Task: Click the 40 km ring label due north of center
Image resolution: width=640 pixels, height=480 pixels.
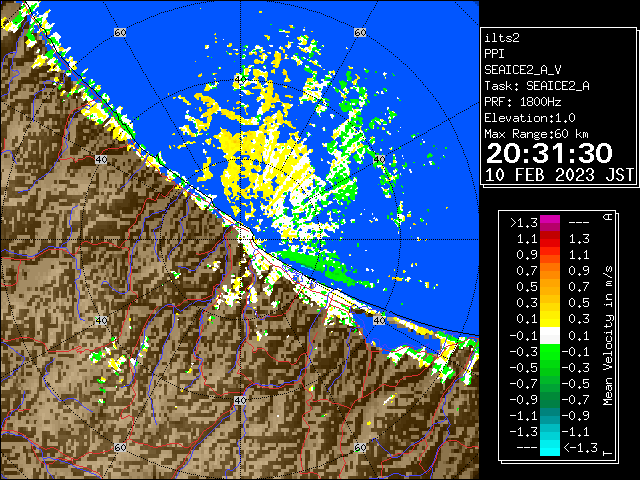Action: (240, 79)
